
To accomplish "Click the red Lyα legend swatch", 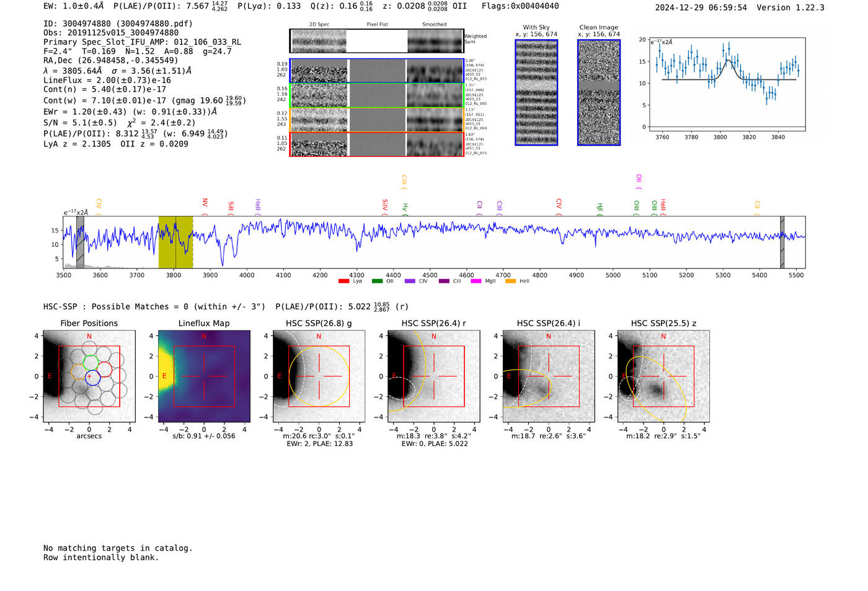I will pos(343,281).
